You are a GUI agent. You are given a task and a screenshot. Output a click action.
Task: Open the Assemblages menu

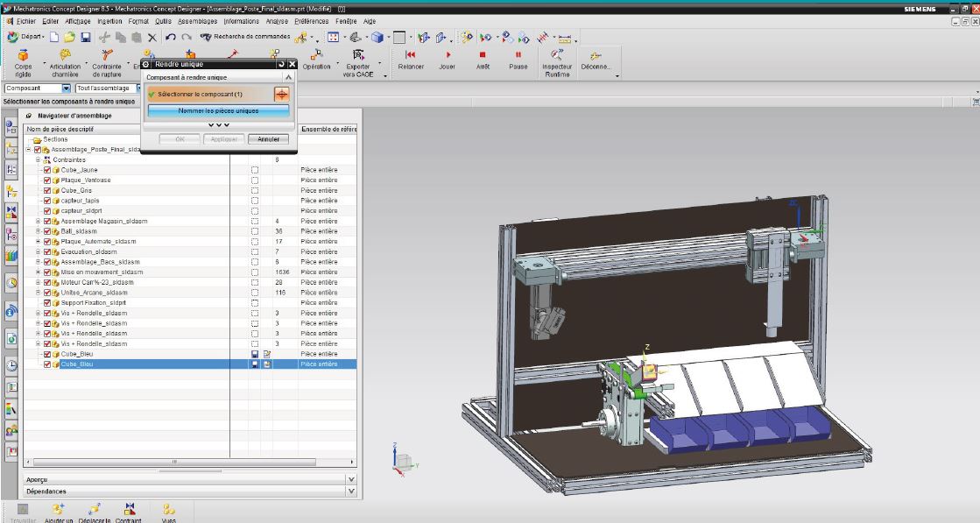(198, 21)
